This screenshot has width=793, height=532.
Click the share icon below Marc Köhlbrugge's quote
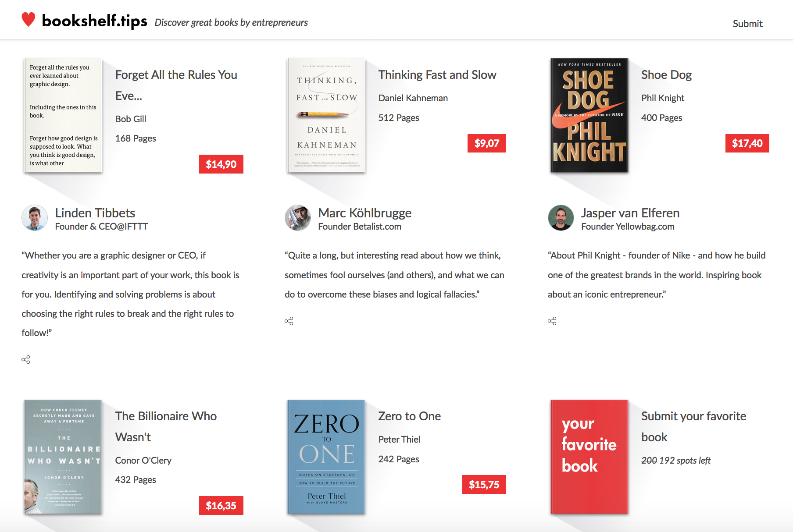(289, 321)
